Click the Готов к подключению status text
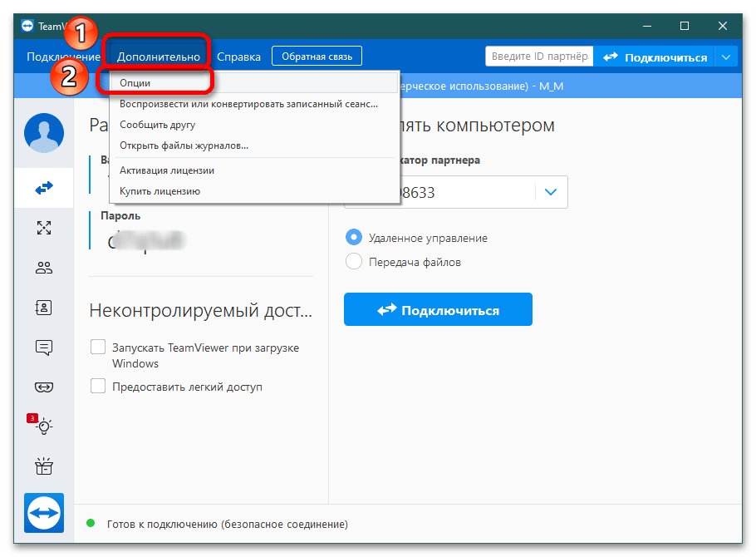 click(x=227, y=525)
